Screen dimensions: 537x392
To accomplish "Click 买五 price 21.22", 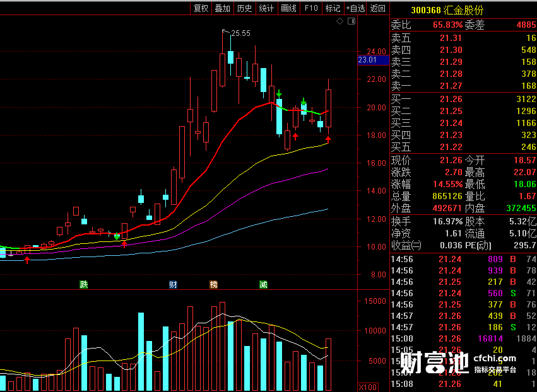I will (x=451, y=147).
